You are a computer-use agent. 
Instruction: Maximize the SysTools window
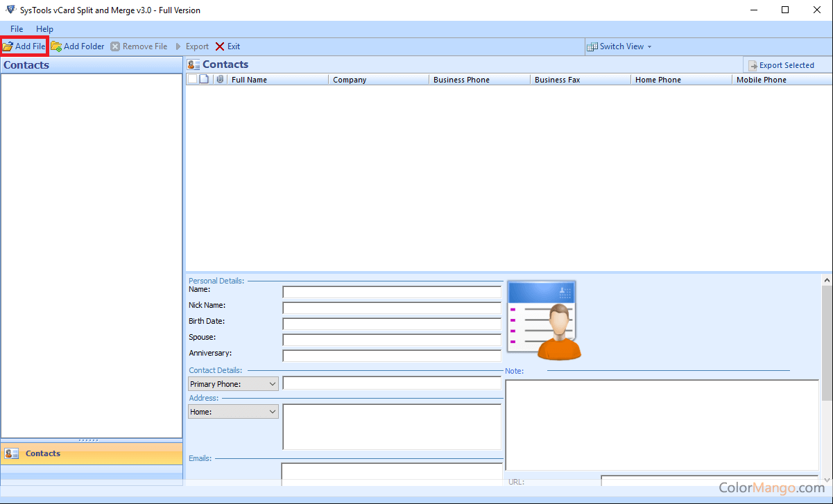[785, 10]
